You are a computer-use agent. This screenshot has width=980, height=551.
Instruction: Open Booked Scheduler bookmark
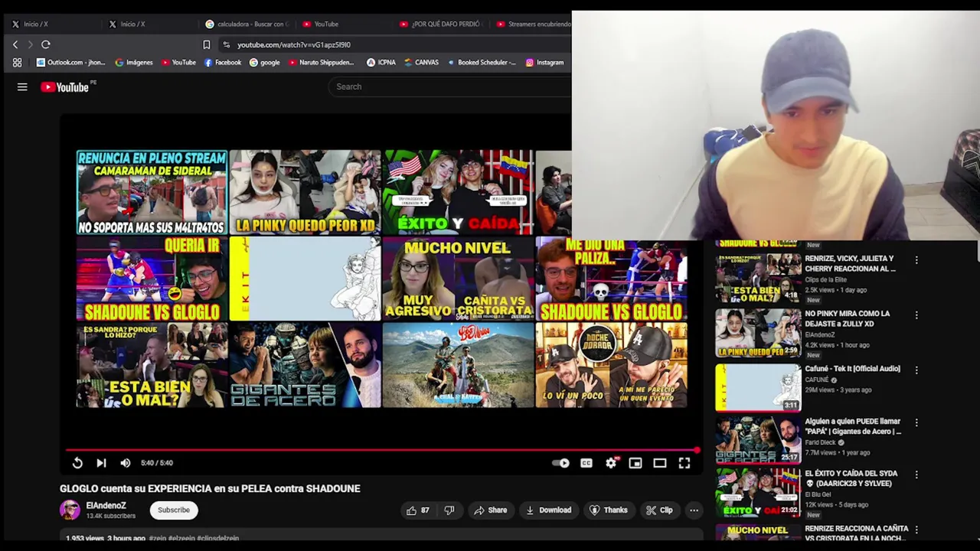(482, 63)
